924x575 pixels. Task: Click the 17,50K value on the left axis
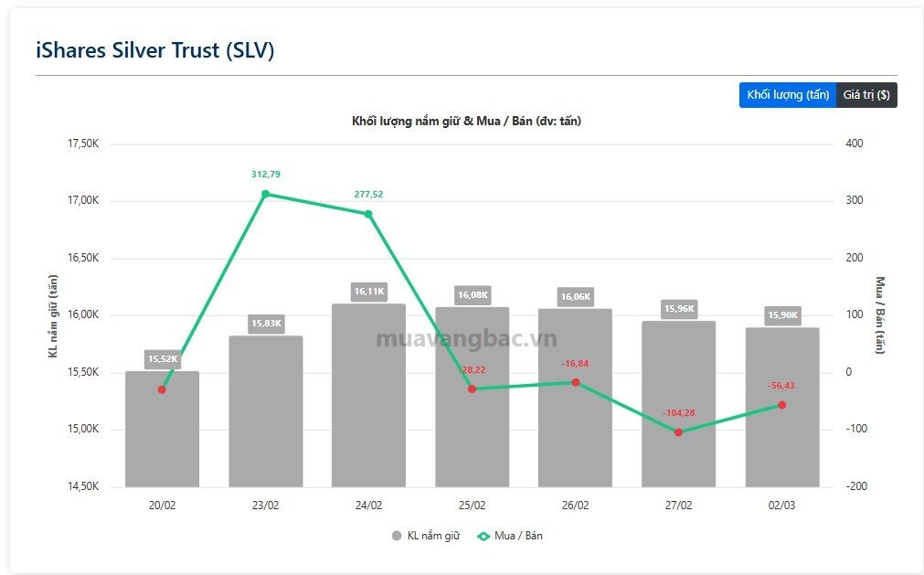82,144
